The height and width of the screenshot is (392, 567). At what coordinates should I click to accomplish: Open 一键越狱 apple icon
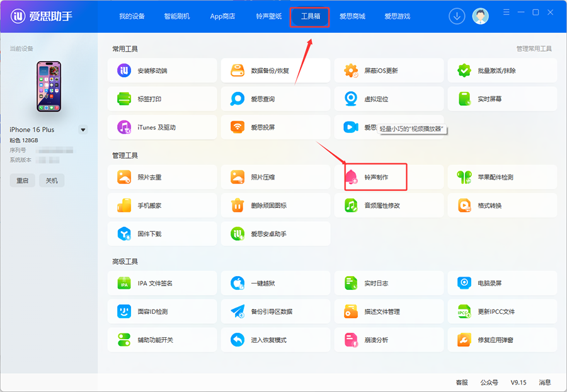tap(238, 283)
